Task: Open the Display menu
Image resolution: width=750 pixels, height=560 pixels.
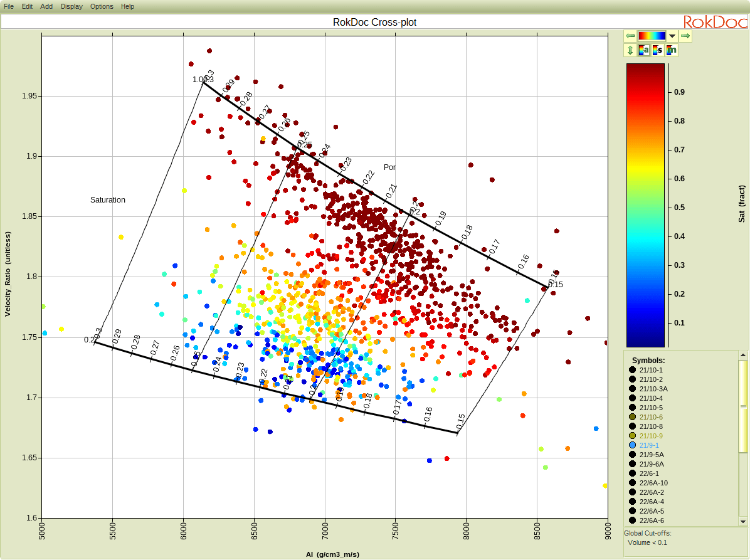Action: [71, 6]
